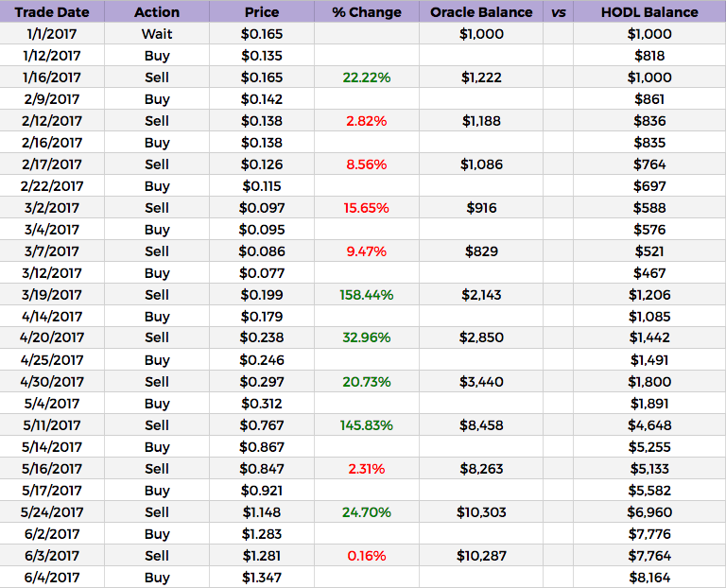This screenshot has width=726, height=588.
Task: Click the $0.135 price cell
Action: click(262, 56)
